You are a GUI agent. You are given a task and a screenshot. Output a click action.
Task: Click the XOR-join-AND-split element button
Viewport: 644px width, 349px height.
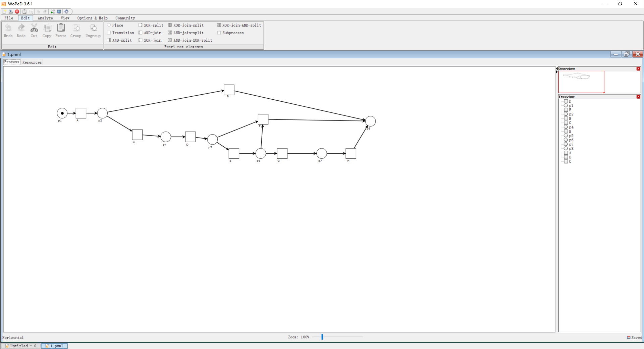coord(239,25)
